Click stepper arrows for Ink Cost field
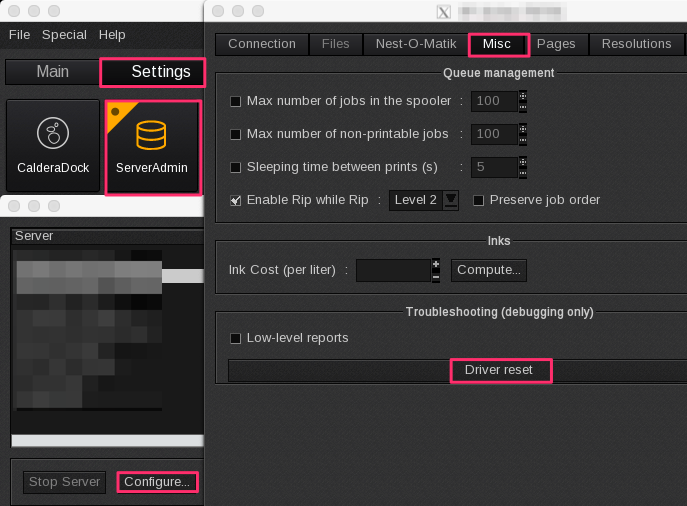This screenshot has height=506, width=687. [x=436, y=270]
